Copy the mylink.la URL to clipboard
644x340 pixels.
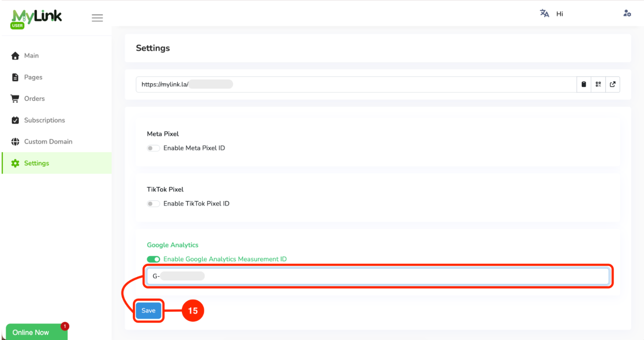coord(584,84)
